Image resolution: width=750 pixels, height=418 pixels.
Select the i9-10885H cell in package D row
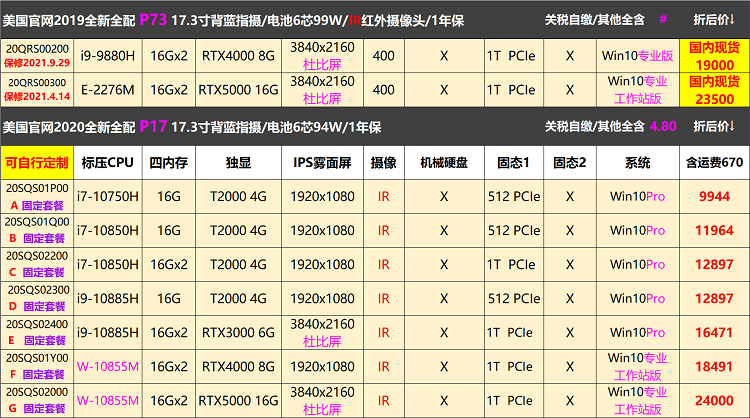click(108, 298)
